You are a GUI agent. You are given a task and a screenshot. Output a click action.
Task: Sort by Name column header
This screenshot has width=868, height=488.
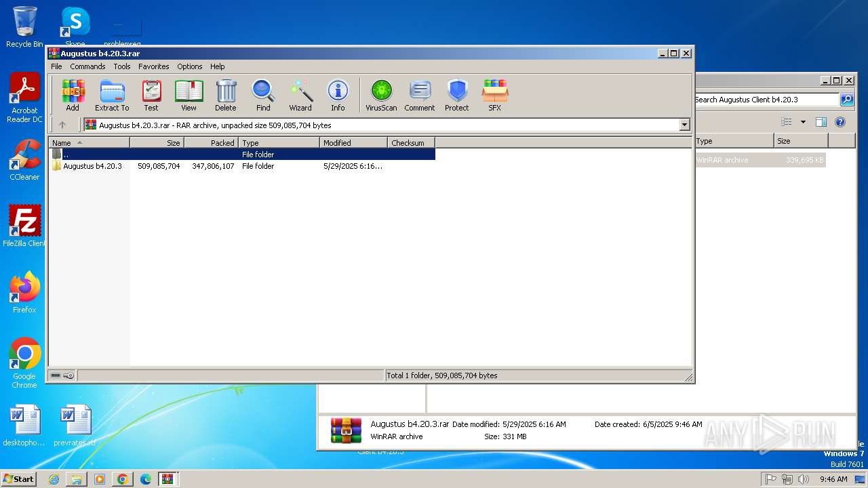(89, 142)
